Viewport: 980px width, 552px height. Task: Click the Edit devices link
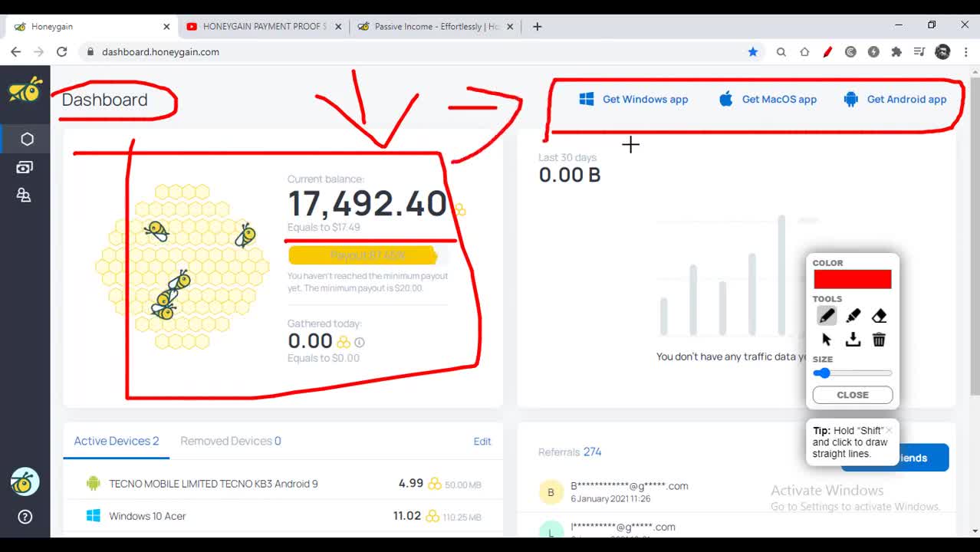[x=482, y=442]
